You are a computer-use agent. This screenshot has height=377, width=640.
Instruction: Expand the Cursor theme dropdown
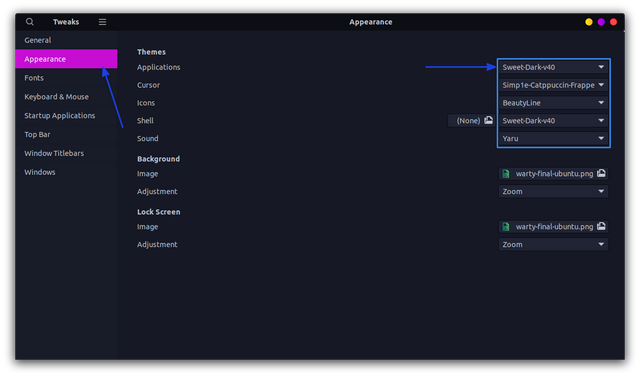coord(553,85)
